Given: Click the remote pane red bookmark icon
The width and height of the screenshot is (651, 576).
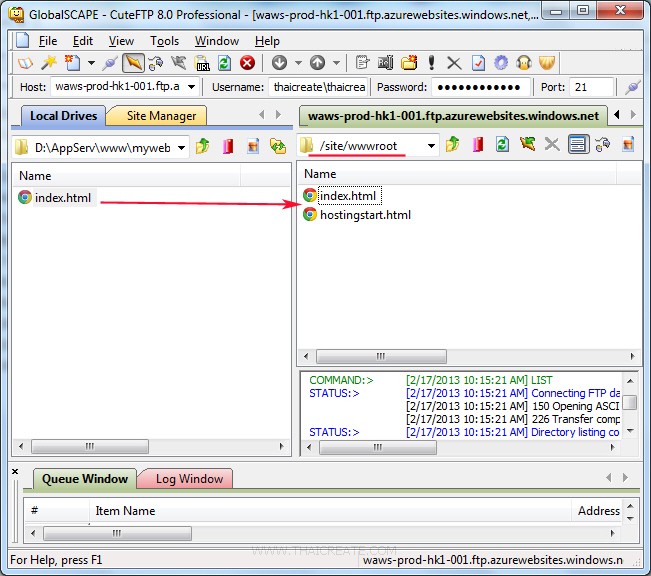Looking at the screenshot, I should [478, 145].
